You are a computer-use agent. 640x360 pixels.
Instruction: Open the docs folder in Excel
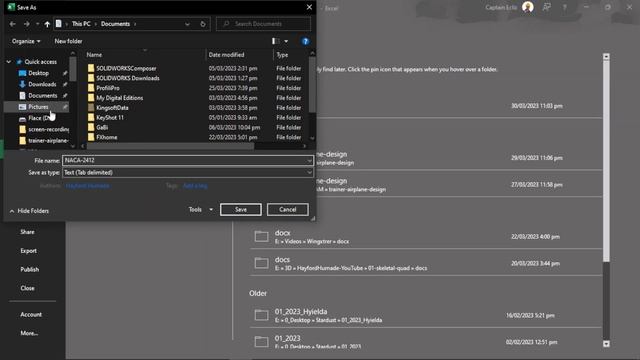click(x=426, y=263)
